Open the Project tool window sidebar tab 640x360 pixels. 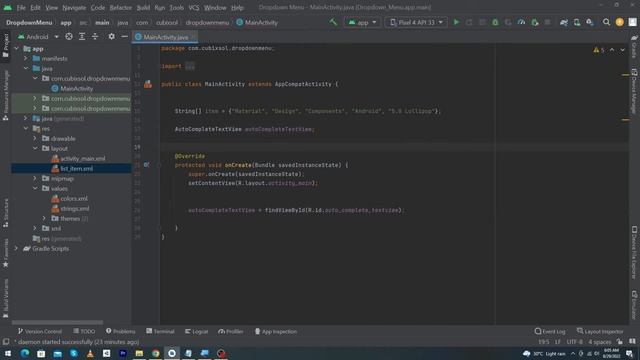(x=6, y=46)
